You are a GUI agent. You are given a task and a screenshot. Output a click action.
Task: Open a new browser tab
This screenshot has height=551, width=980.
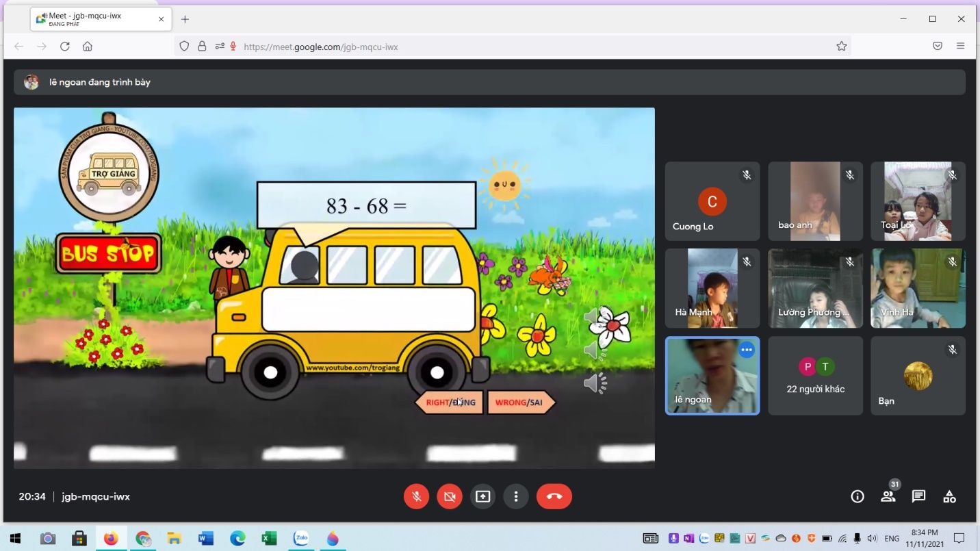click(x=185, y=19)
